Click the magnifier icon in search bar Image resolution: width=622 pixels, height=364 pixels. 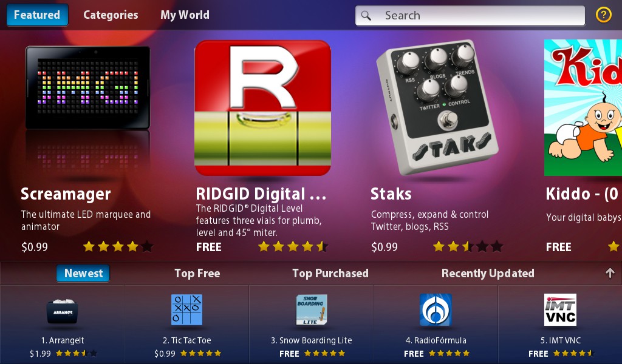point(366,15)
